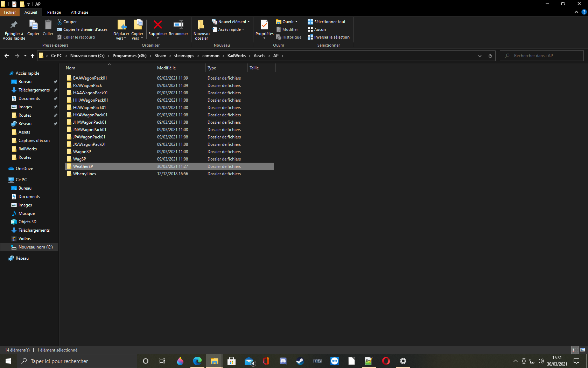This screenshot has width=588, height=368.
Task: Open Opera browser from the taskbar
Action: pyautogui.click(x=386, y=361)
